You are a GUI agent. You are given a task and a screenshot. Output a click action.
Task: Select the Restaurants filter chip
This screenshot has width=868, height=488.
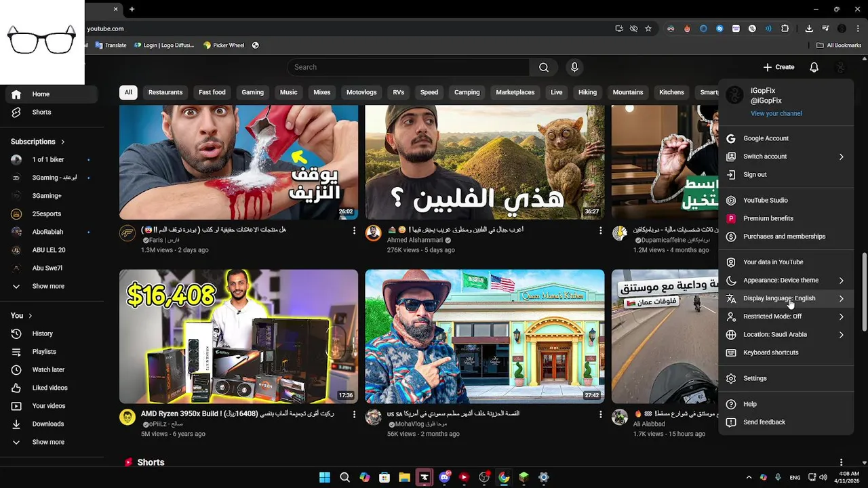pos(165,92)
